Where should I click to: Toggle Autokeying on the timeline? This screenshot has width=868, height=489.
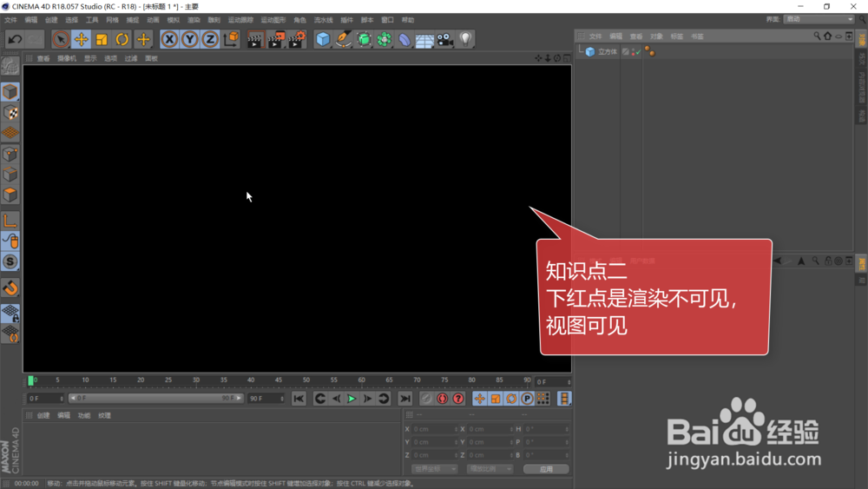coord(443,399)
